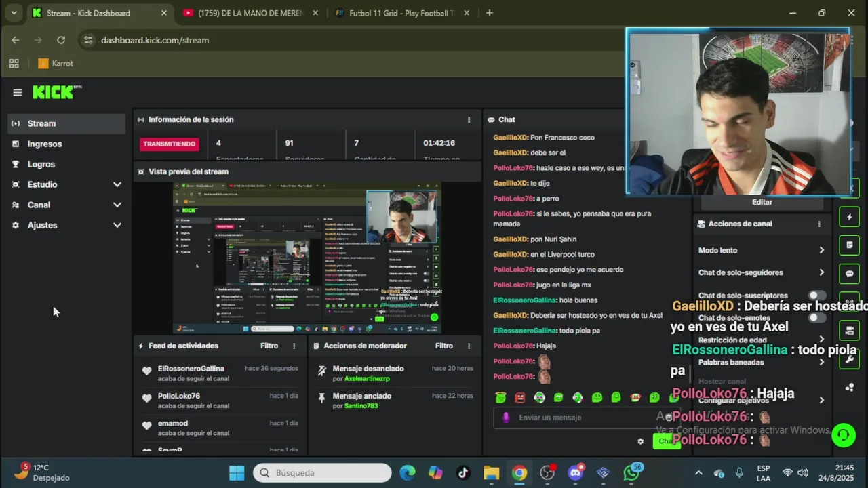
Task: Click the lightning bolt icon in right rail
Action: (849, 217)
